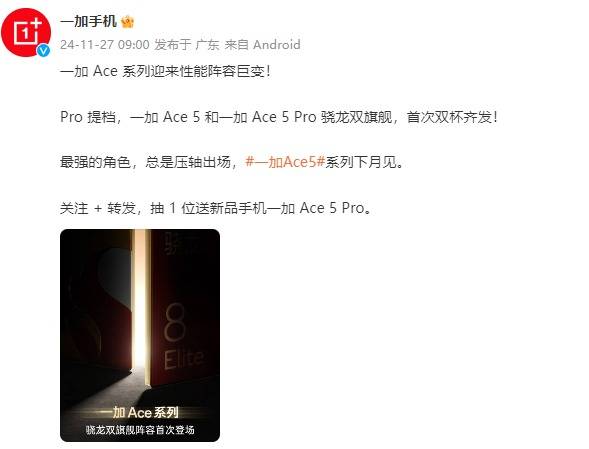This screenshot has height=449, width=589.
Task: Click the 24-11-27 09:00 timestamp
Action: point(105,45)
